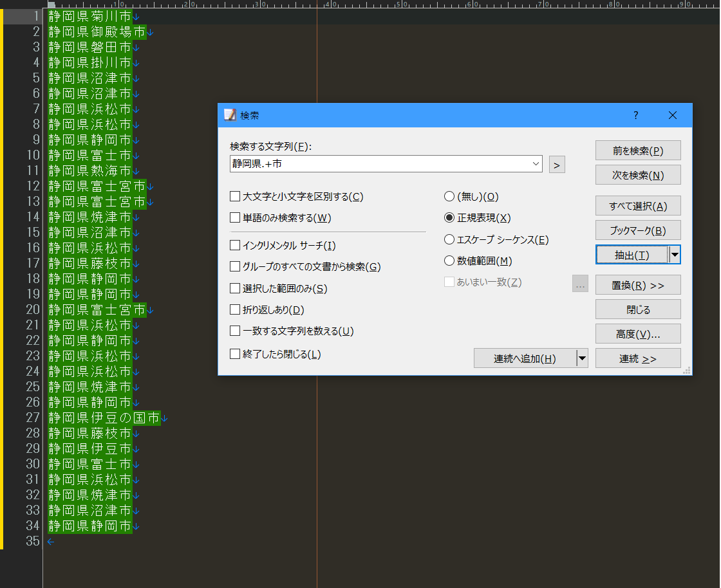The width and height of the screenshot is (721, 588).
Task: Click line 11 text 静岡県熱海市
Action: point(90,170)
